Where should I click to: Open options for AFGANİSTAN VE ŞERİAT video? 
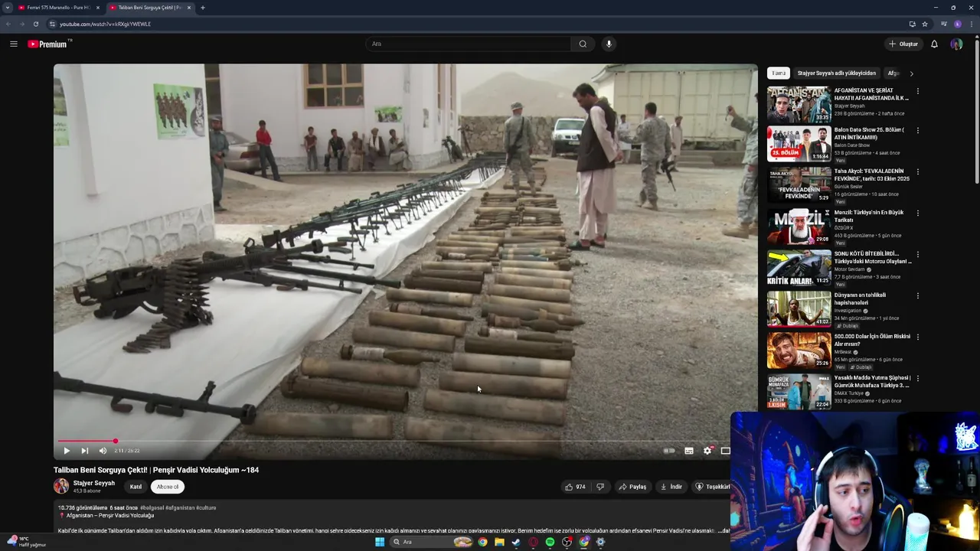coord(917,91)
